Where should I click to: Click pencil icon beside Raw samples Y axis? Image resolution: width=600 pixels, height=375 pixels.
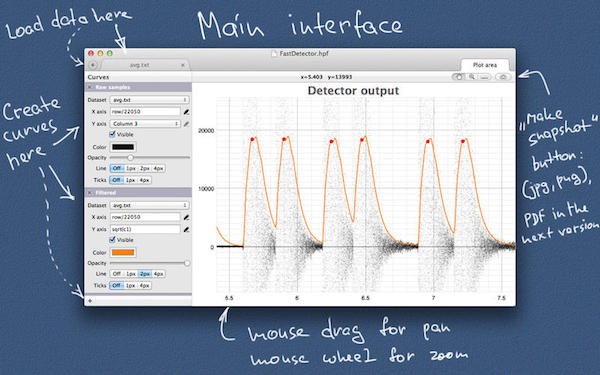tap(186, 124)
